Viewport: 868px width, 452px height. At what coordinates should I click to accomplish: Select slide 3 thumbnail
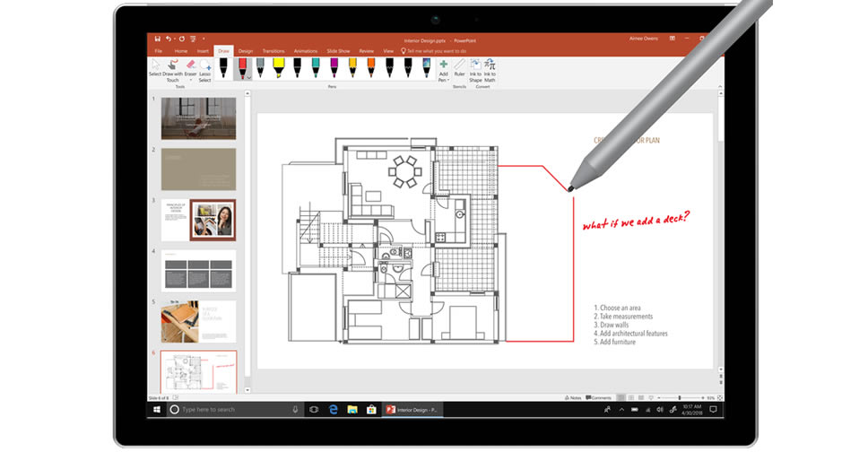pos(198,220)
